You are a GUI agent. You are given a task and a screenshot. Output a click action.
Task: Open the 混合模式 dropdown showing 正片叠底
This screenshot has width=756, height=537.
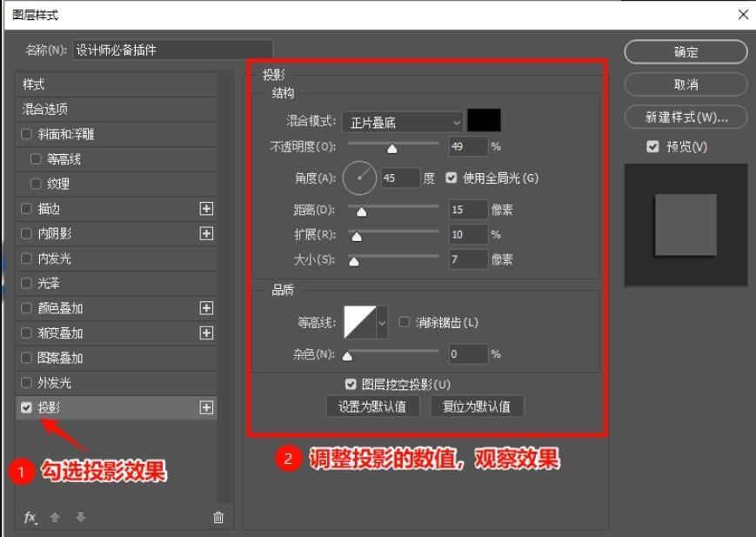tap(402, 121)
